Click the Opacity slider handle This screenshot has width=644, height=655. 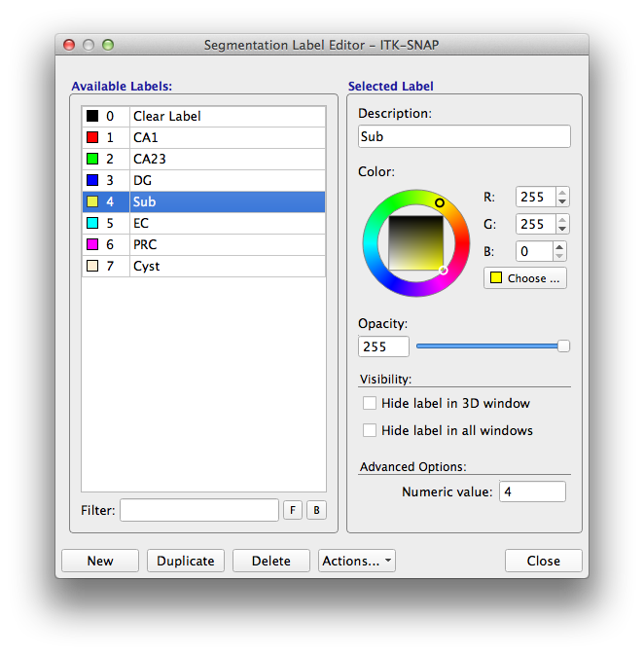point(563,346)
